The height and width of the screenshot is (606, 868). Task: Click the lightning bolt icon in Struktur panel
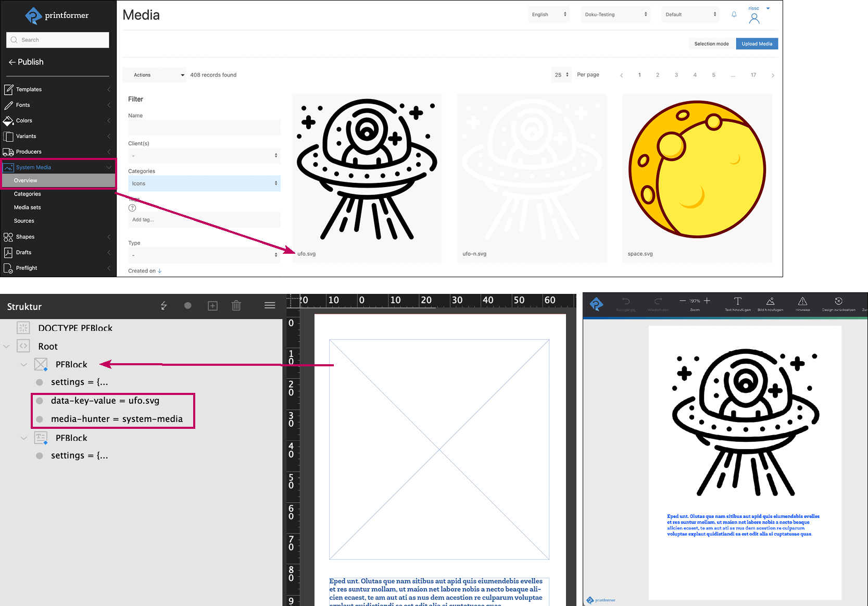tap(164, 306)
